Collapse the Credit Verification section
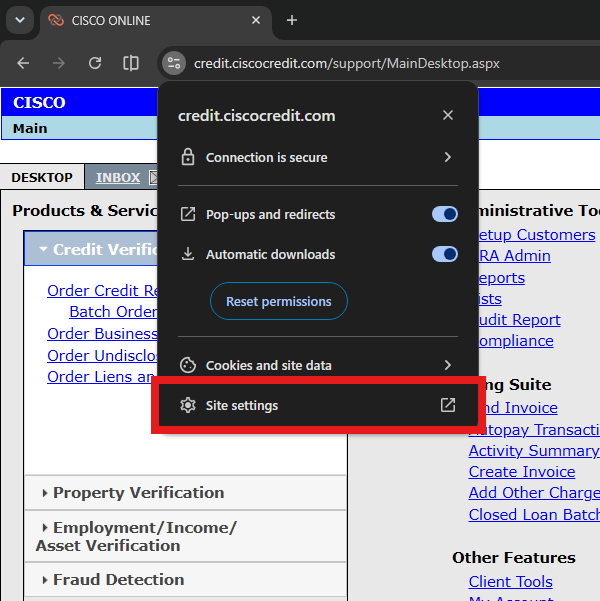The image size is (600, 601). coord(91,249)
